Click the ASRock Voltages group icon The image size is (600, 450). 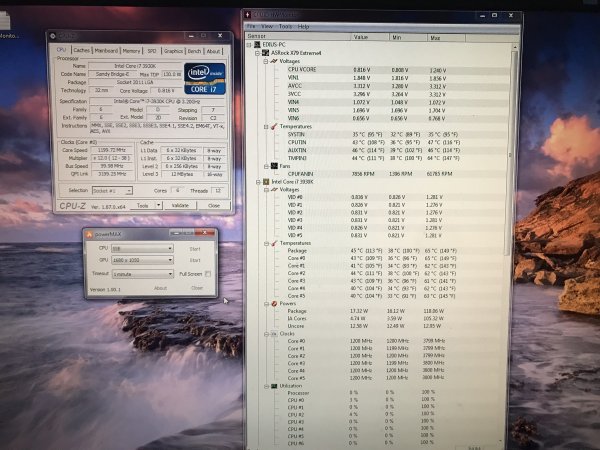tap(274, 61)
